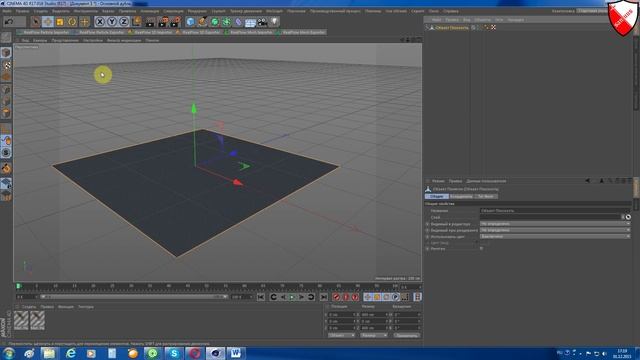
Task: Click the Render View clapperboard icon
Action: pos(150,22)
